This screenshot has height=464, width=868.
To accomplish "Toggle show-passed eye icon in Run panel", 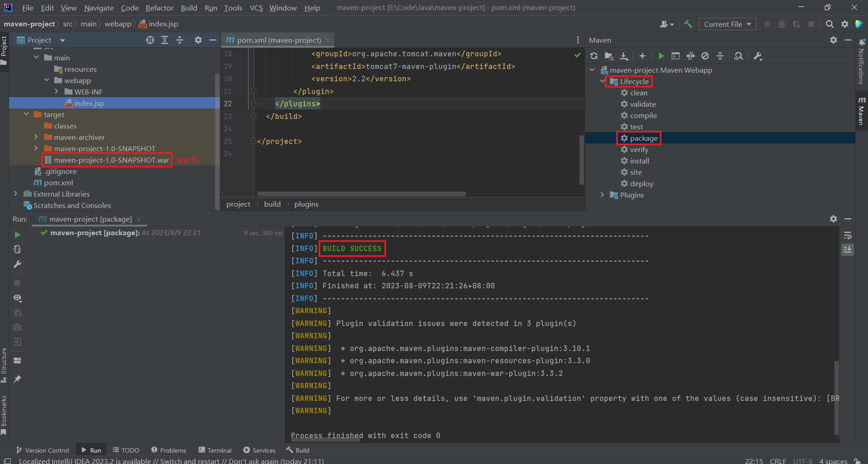I will coord(17,298).
